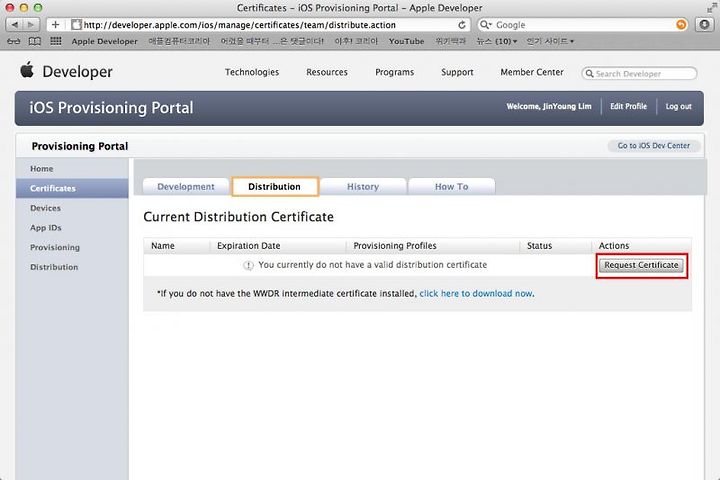Viewport: 720px width, 480px height.
Task: Expand the 인기 사이트 bookmarks dropdown
Action: pyautogui.click(x=550, y=41)
